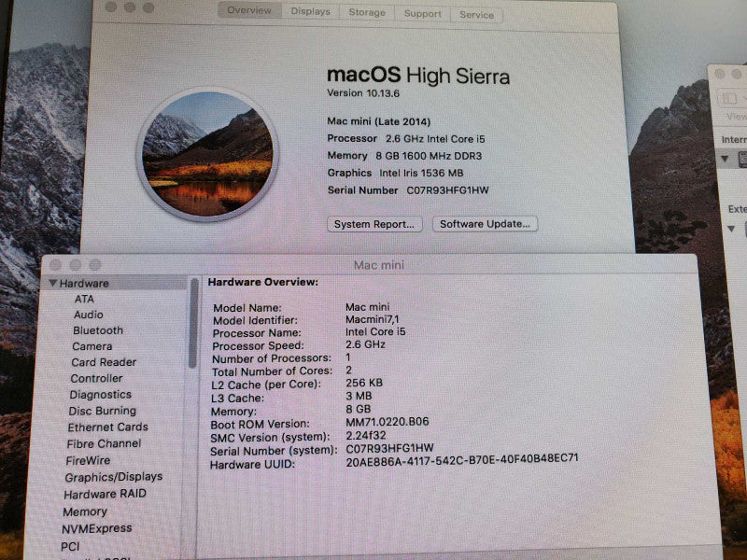747x560 pixels.
Task: Select Card Reader in the sidebar
Action: (x=104, y=362)
